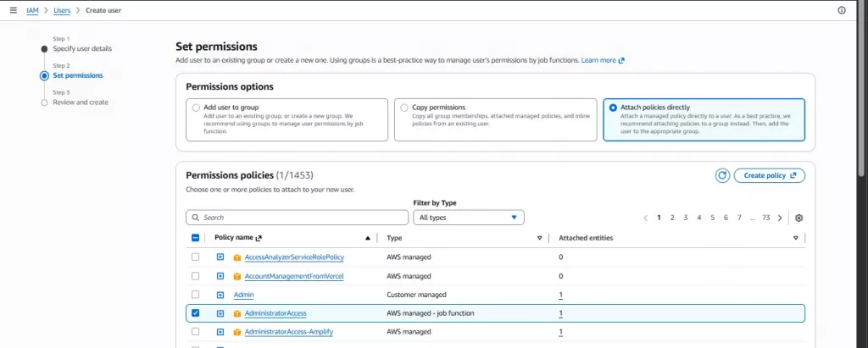Click the AdministratorAccess policy box icon

pos(237,313)
